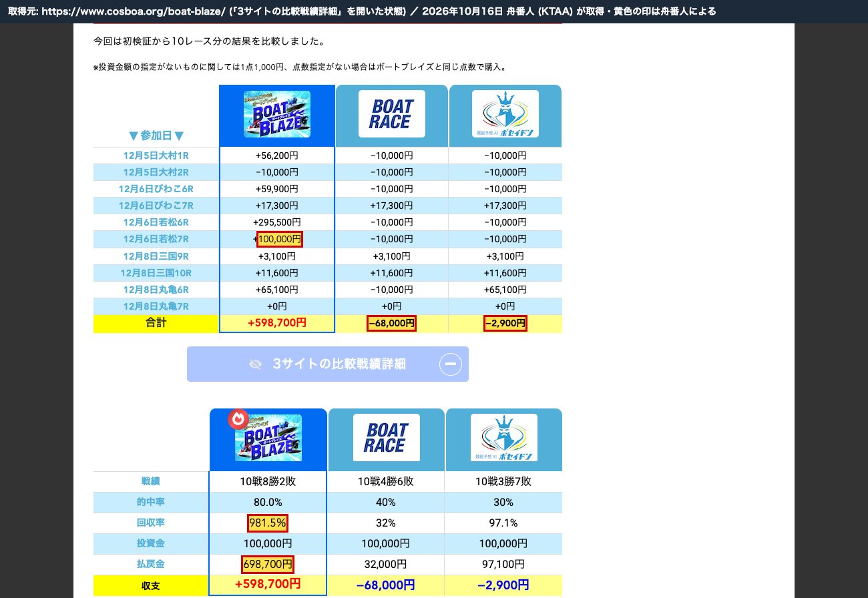868x598 pixels.
Task: Click the 80.0% hit rate value
Action: [x=268, y=503]
